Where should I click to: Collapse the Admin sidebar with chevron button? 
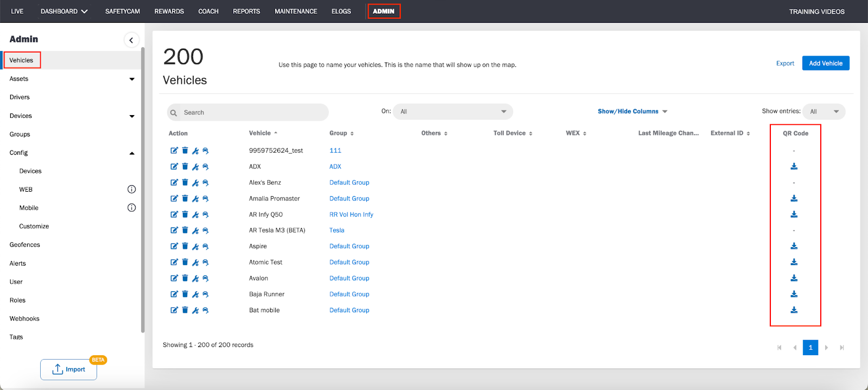131,40
